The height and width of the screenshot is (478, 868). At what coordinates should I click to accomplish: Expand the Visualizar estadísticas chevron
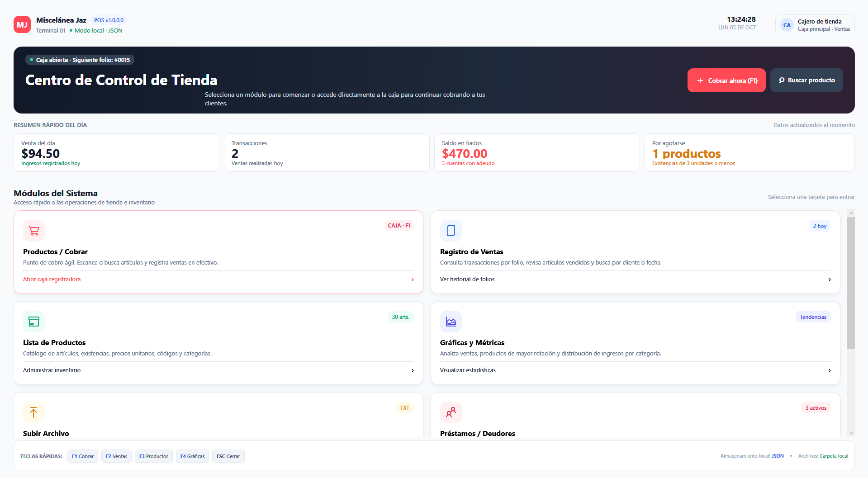coord(830,370)
